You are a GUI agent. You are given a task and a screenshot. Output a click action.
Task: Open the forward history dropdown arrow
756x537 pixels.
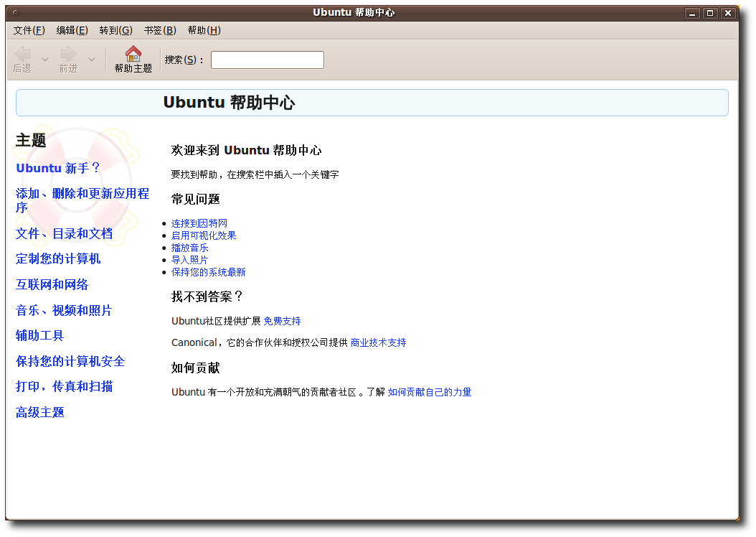[x=92, y=60]
